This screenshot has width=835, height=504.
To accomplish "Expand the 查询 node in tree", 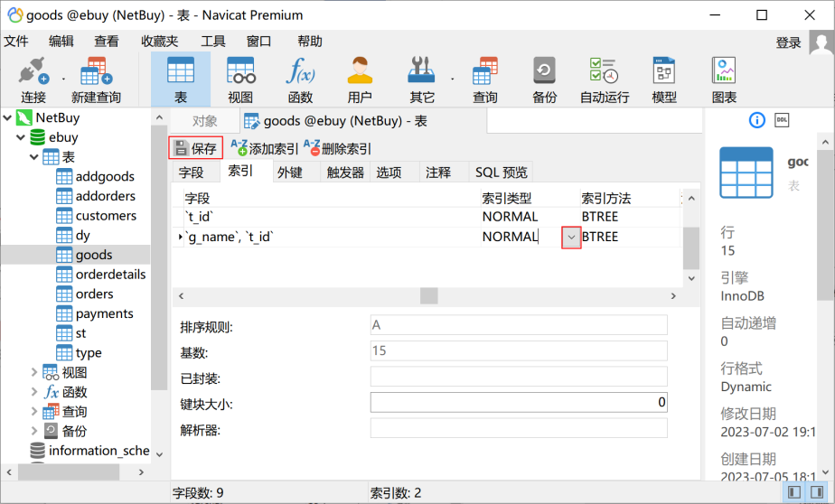I will pos(34,412).
